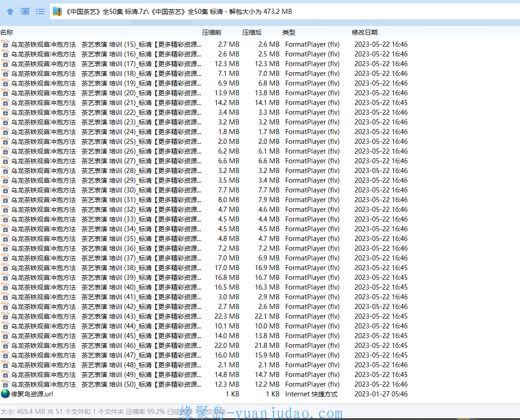The image size is (520, 420).
Task: Select the file name 缘聚岛资源.url
Action: click(x=32, y=394)
